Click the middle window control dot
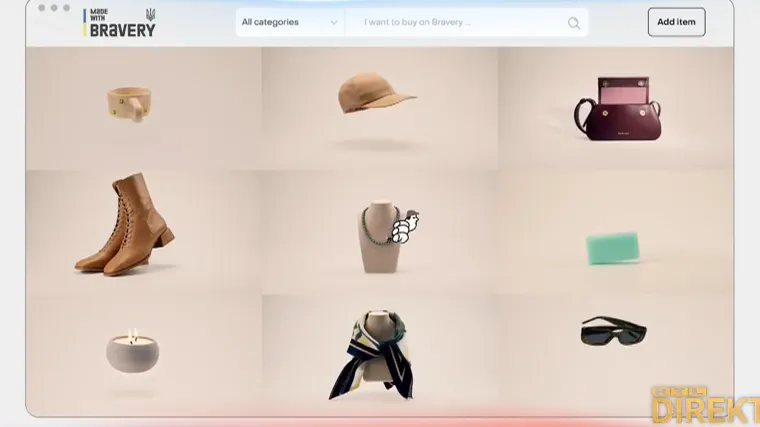This screenshot has width=760, height=427. point(54,8)
